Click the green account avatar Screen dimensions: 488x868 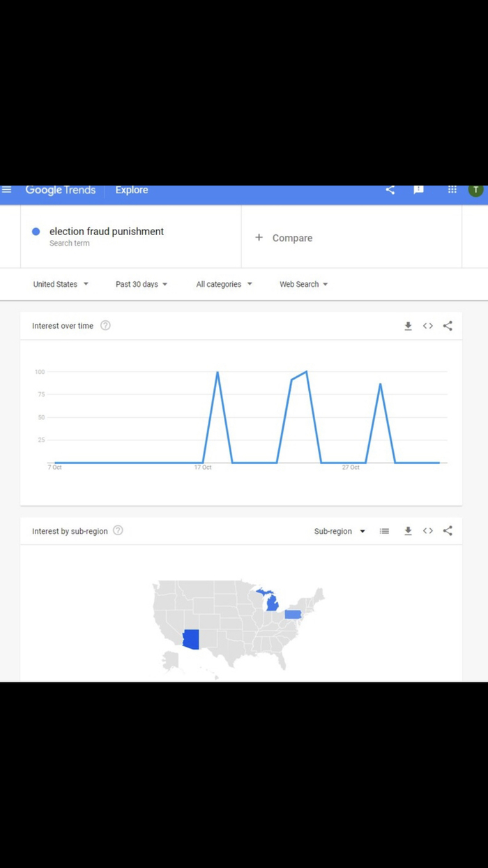(x=475, y=190)
